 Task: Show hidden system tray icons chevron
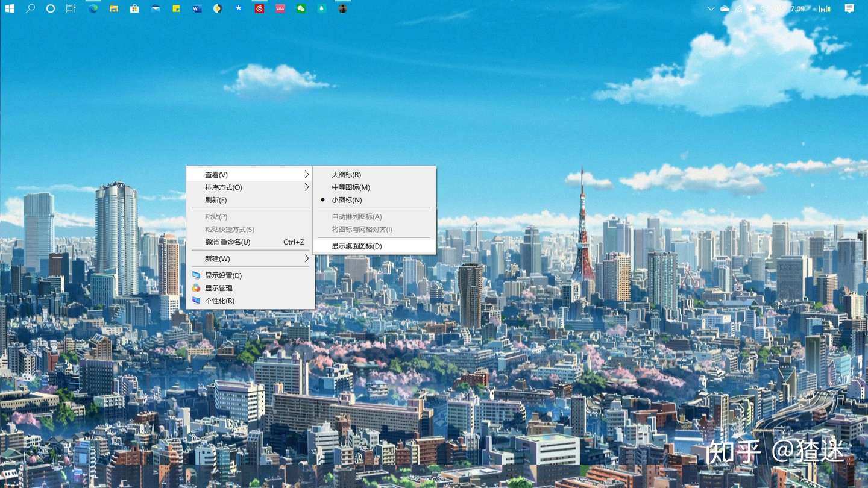711,8
